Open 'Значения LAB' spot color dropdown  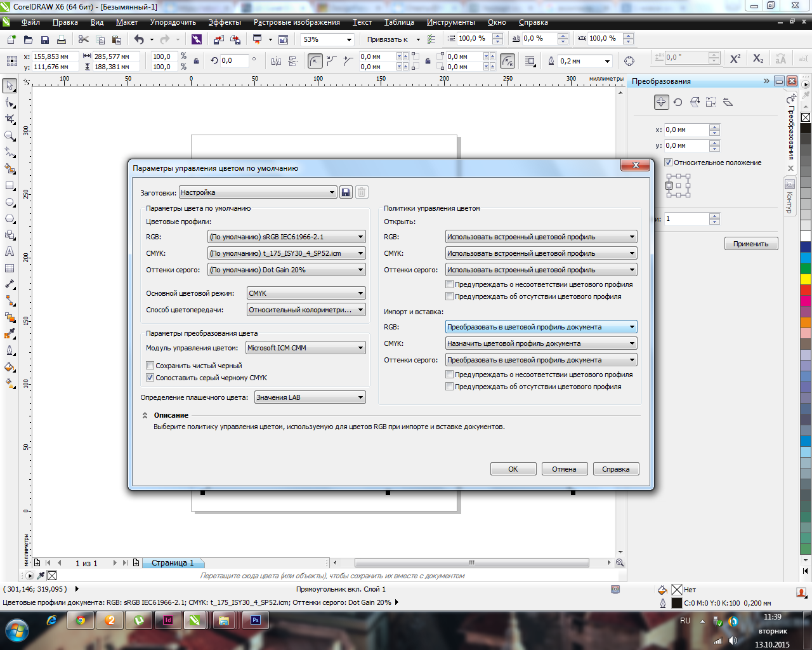click(310, 397)
